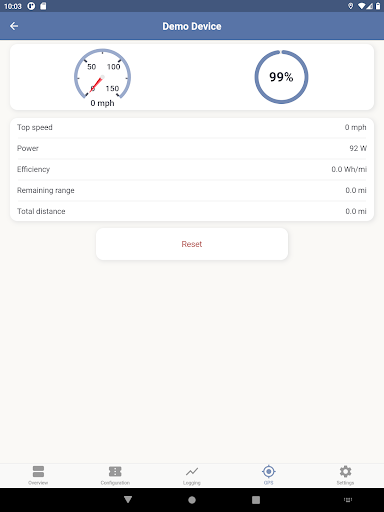
Task: Click the 99% battery ring
Action: 281,77
